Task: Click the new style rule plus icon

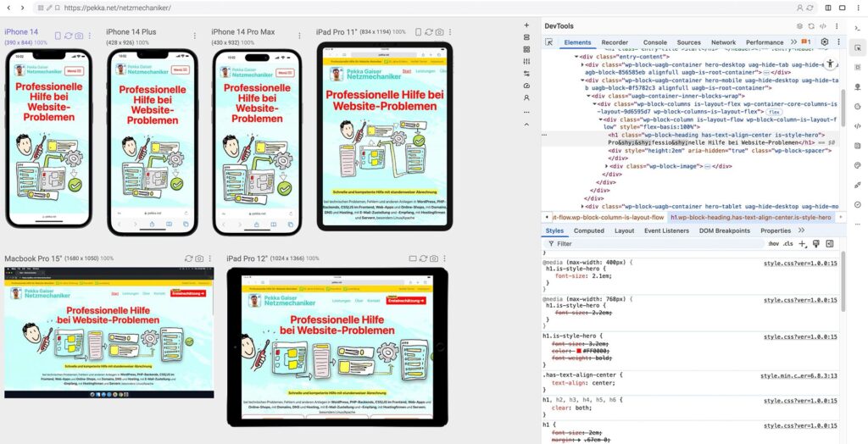Action: pyautogui.click(x=803, y=243)
